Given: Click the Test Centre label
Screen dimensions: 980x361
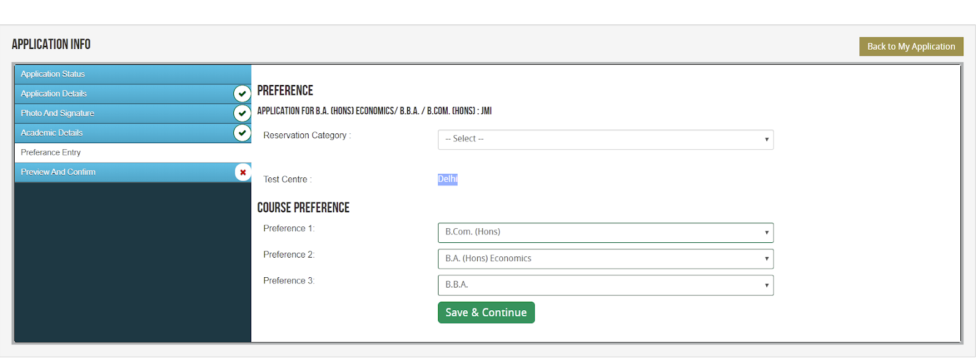Looking at the screenshot, I should [x=287, y=179].
